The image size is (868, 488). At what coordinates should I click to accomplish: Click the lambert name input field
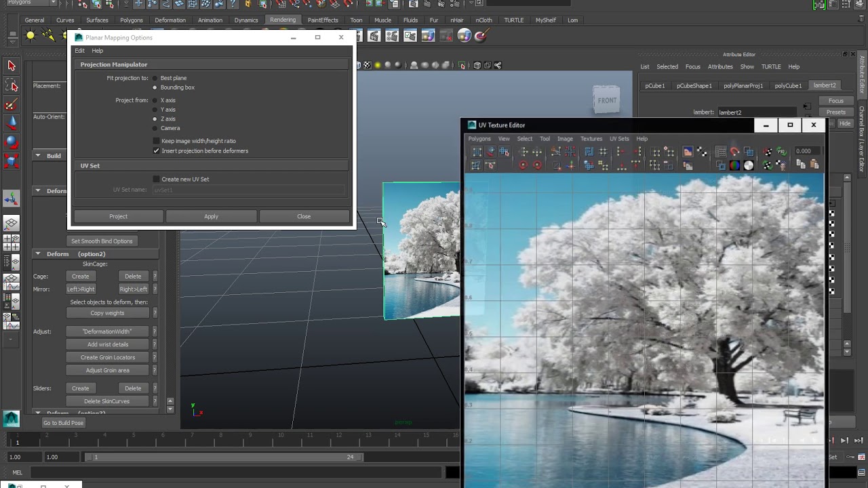click(756, 113)
